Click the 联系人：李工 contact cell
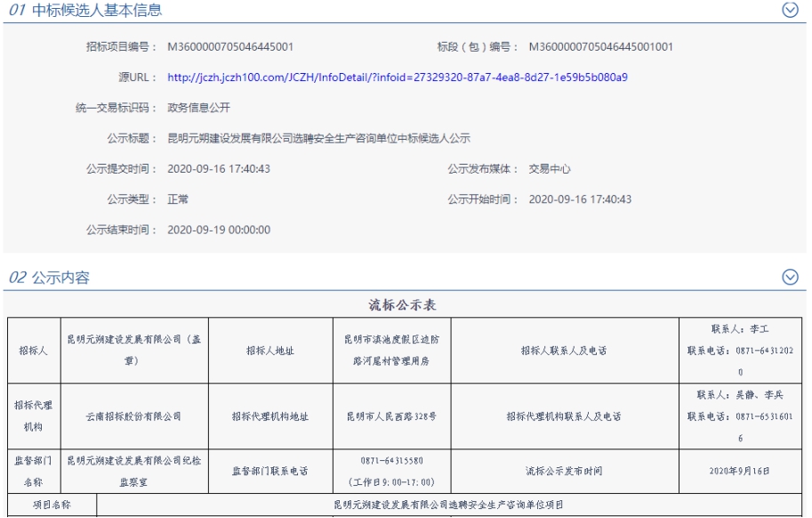Viewport: 812px width, 518px height. [x=739, y=329]
